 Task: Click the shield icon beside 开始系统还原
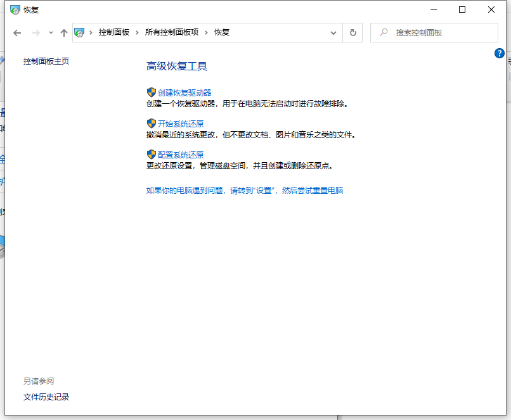(152, 124)
